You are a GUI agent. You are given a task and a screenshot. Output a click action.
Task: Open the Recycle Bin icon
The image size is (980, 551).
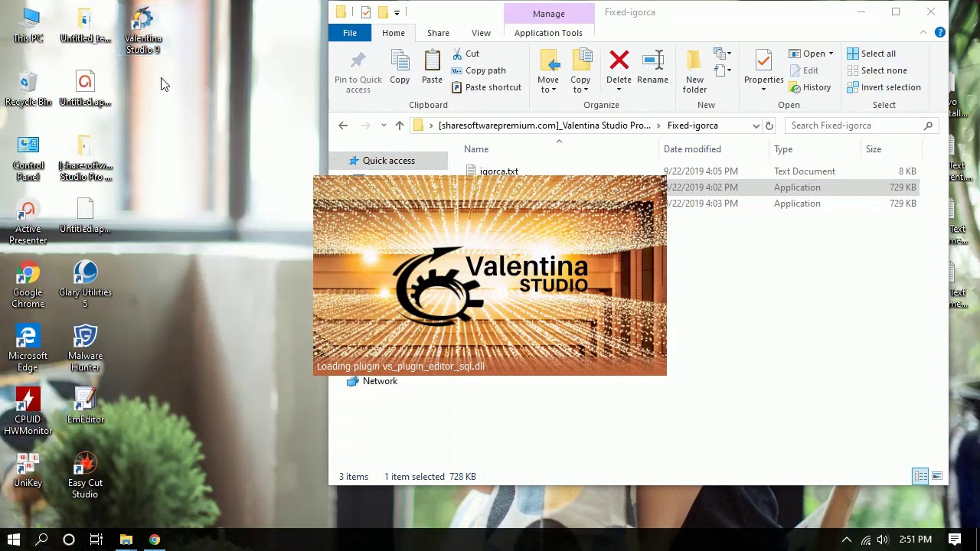tap(28, 90)
